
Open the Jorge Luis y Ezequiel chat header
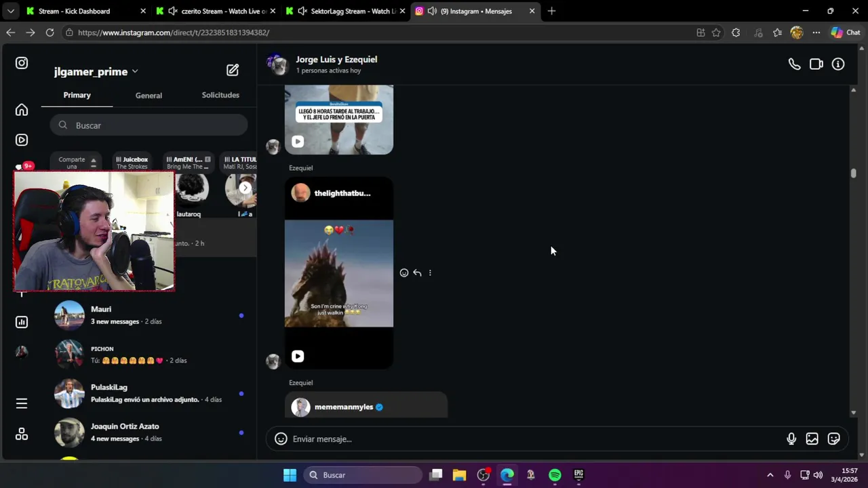click(x=336, y=60)
